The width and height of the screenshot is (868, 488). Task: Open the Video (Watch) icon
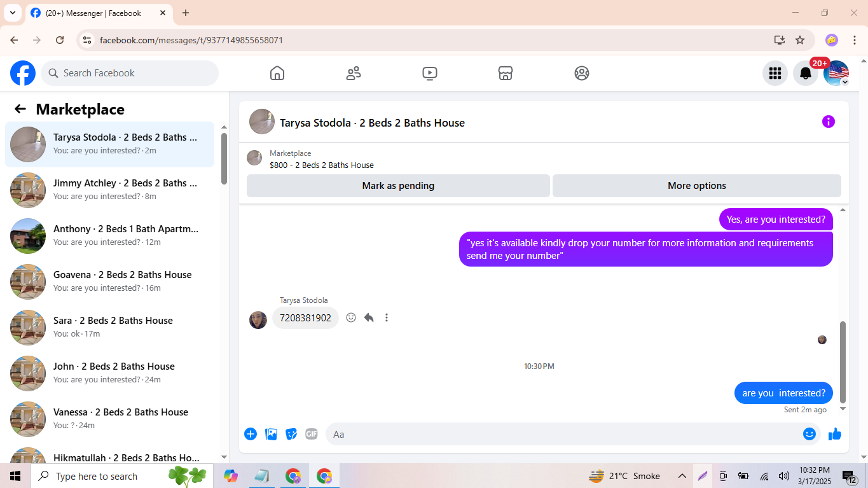click(x=430, y=73)
